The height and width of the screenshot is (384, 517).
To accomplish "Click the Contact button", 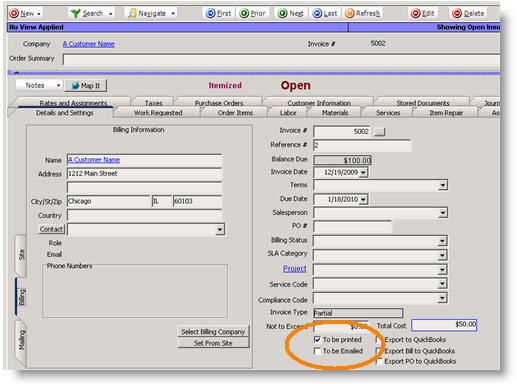I will click(51, 229).
